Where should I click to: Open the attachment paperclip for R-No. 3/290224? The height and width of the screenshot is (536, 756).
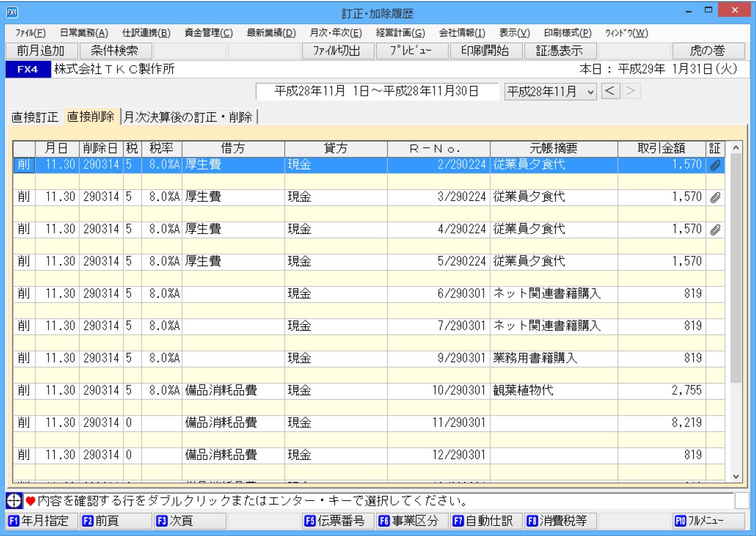[x=715, y=197]
